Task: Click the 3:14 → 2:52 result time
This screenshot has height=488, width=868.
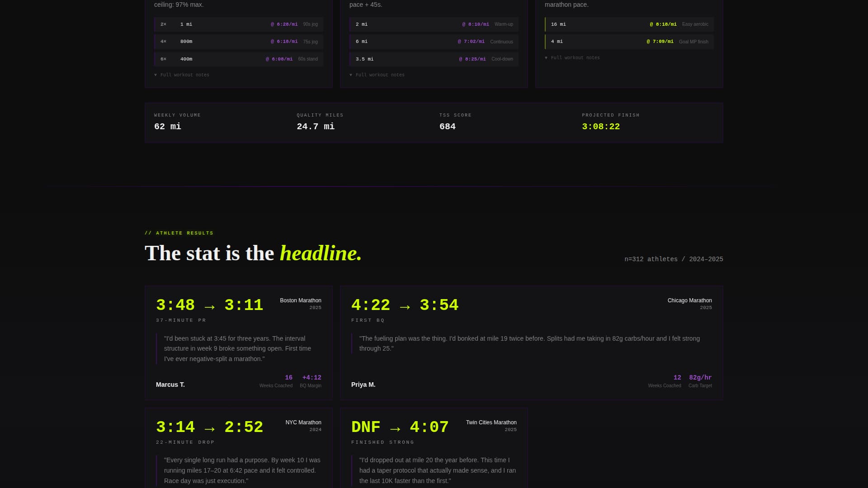Action: point(210,427)
